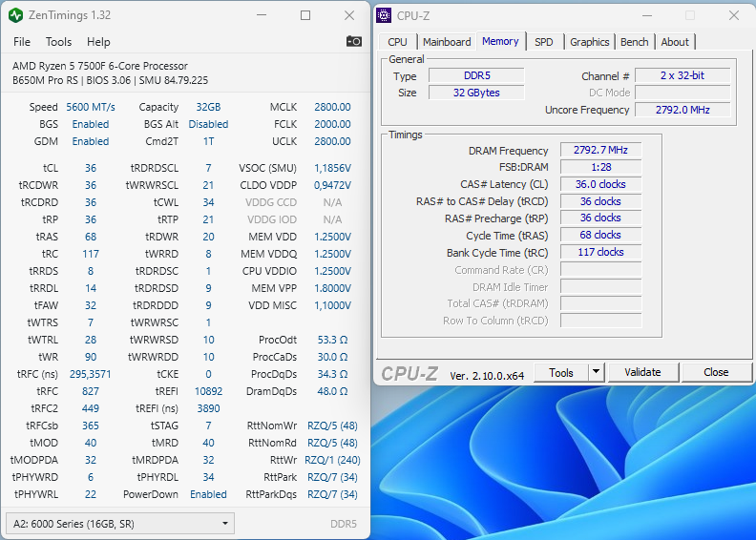
Task: Click the tRFC (ns) 295,3571 value
Action: pos(90,374)
